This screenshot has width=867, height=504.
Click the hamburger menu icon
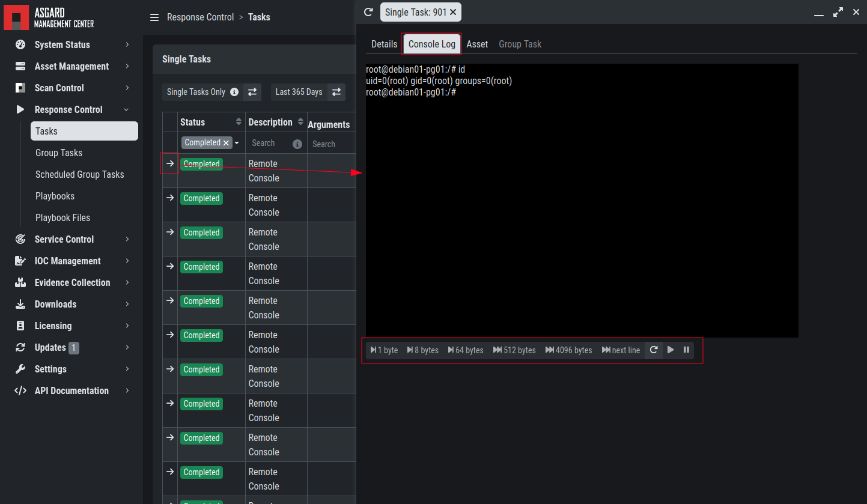154,17
